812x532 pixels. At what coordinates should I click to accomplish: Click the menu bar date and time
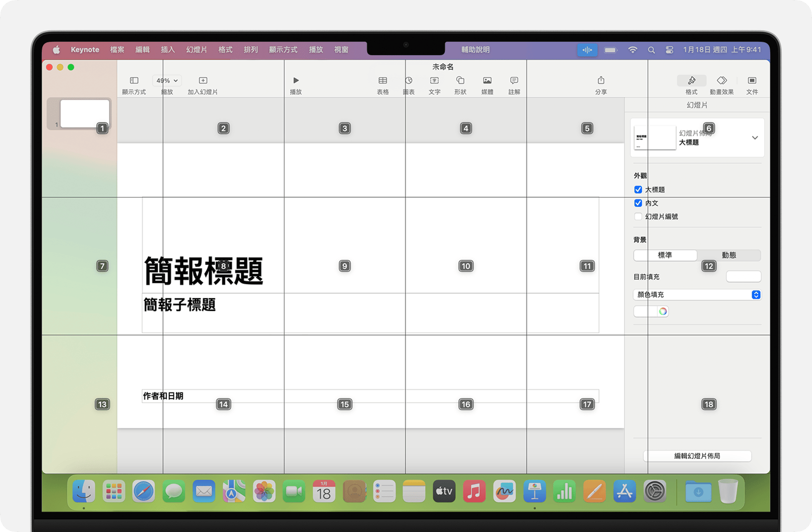(x=722, y=50)
